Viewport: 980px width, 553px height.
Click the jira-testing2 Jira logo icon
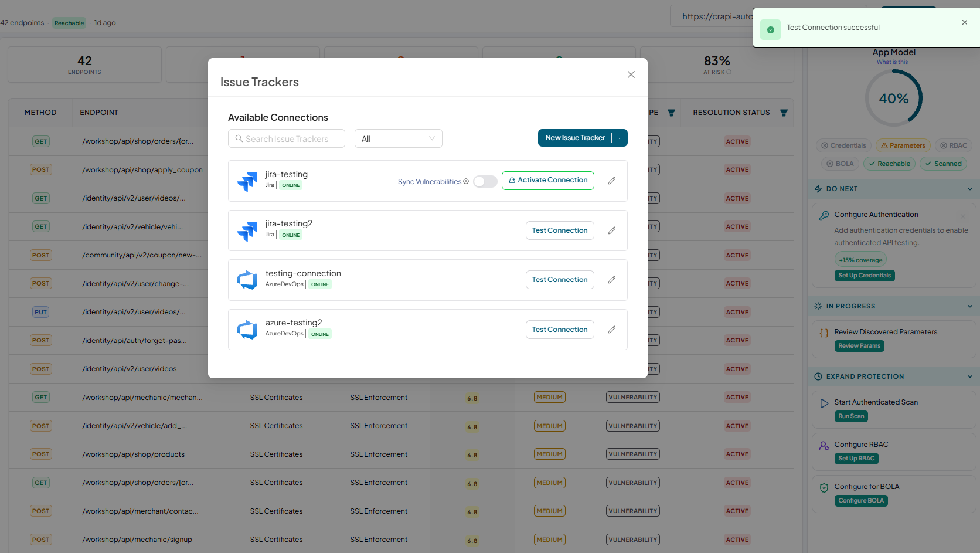[x=247, y=231]
